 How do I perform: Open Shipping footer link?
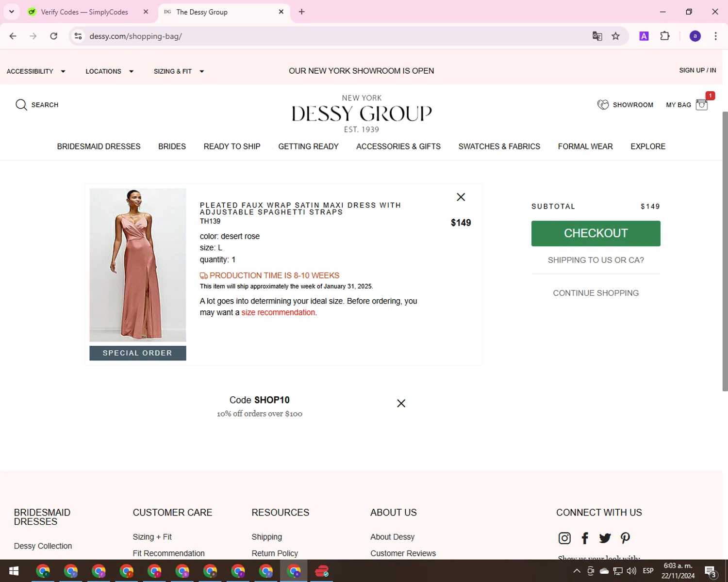coord(266,537)
